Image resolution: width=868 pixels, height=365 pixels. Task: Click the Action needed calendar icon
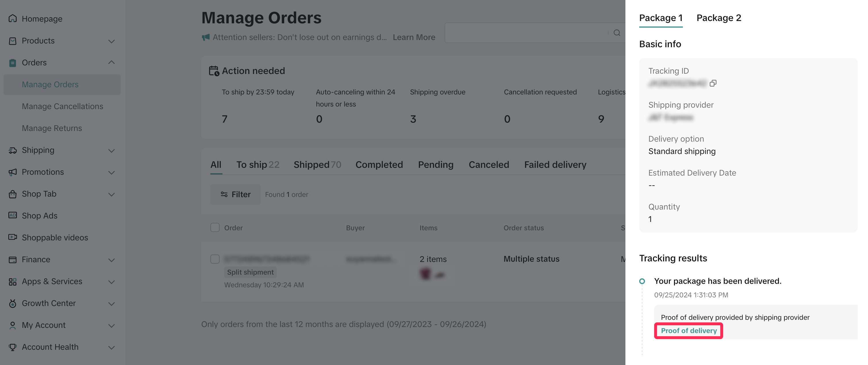[x=214, y=71]
